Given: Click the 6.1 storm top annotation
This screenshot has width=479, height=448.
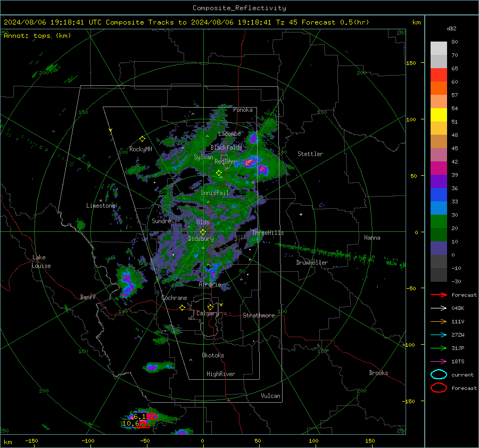Looking at the screenshot, I should pyautogui.click(x=139, y=417).
